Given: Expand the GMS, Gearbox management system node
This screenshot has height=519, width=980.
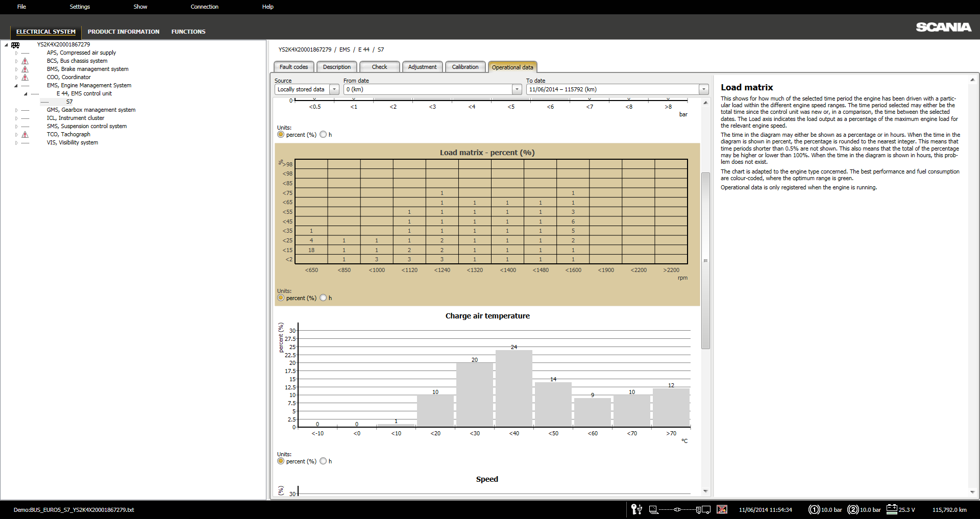Looking at the screenshot, I should click(x=16, y=110).
